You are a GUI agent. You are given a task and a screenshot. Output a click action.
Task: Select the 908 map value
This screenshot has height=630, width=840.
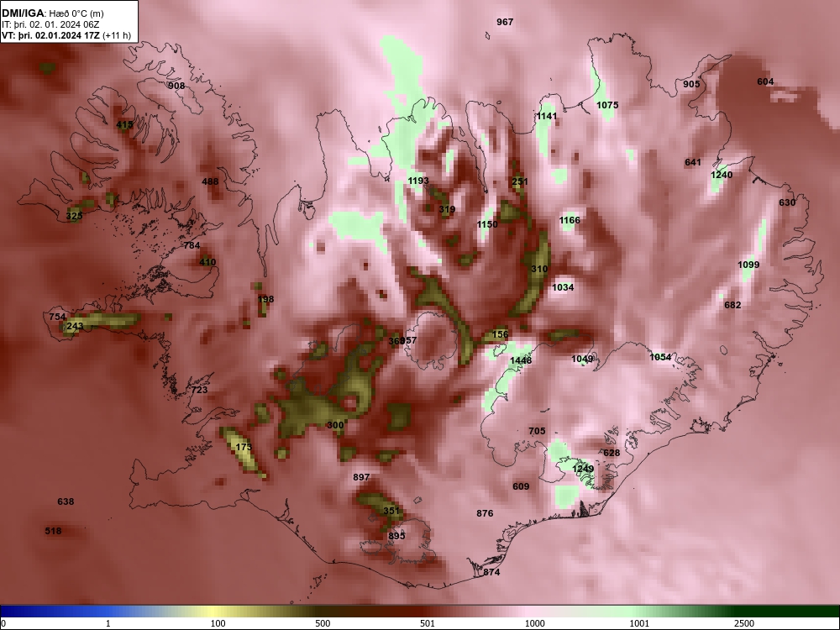pos(176,86)
